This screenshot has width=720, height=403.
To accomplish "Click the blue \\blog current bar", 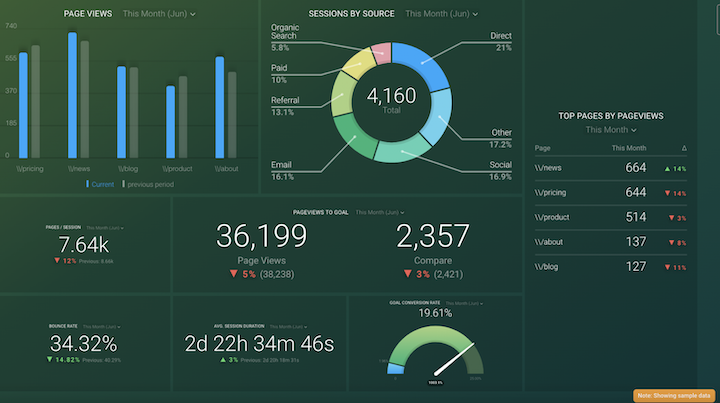I will (x=121, y=112).
